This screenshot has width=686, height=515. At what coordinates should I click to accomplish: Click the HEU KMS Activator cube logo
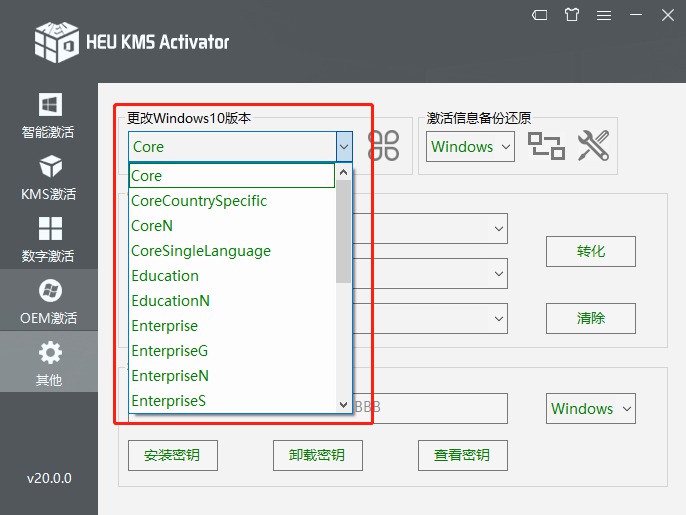point(56,42)
